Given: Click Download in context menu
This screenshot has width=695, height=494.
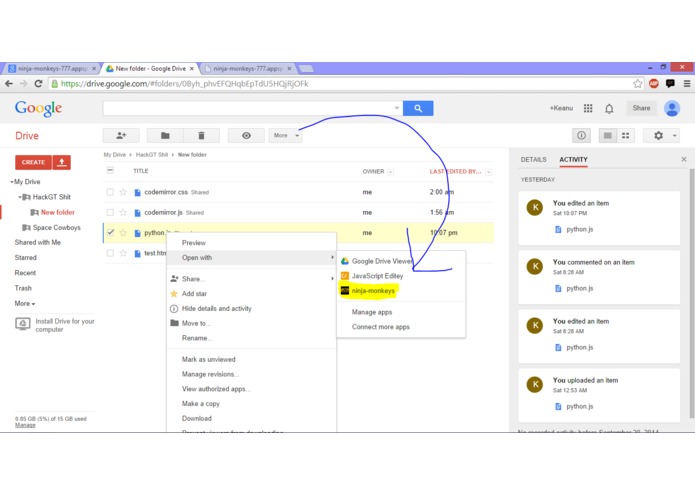Looking at the screenshot, I should pos(251,418).
